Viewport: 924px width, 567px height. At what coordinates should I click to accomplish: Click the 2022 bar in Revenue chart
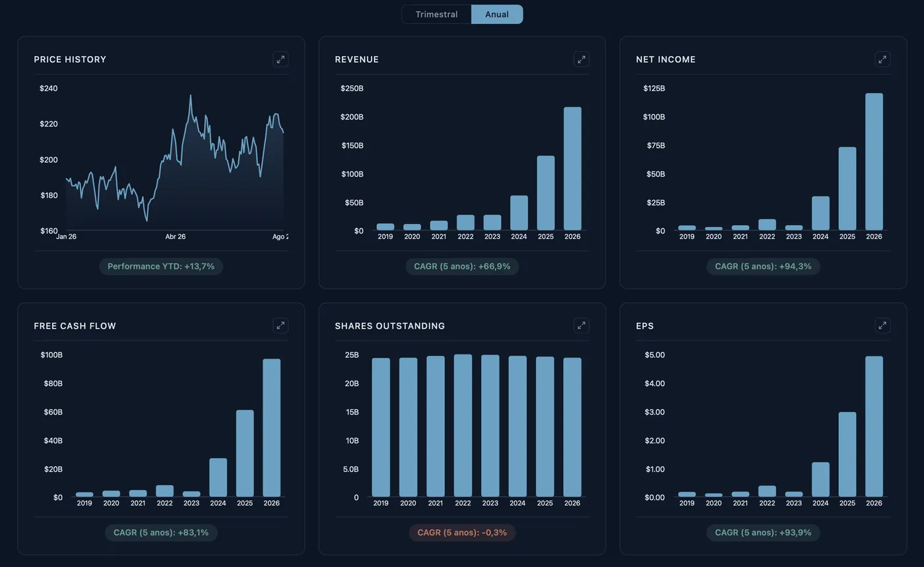(465, 222)
